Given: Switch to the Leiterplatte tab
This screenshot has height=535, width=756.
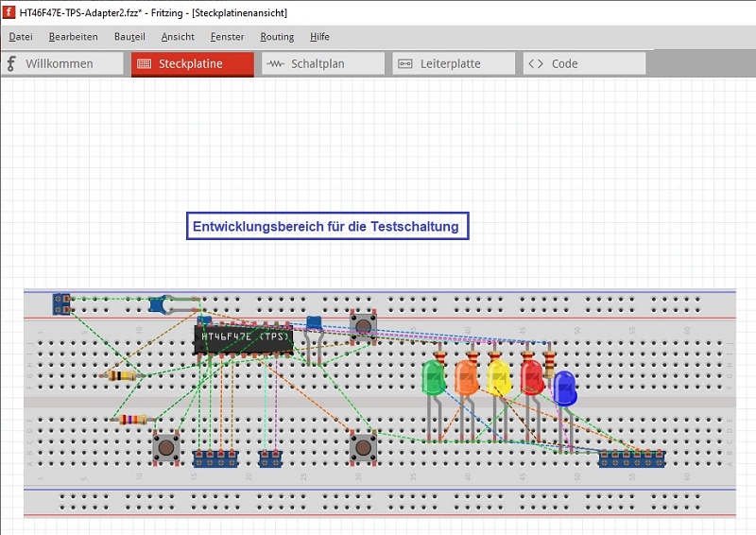Looking at the screenshot, I should (454, 63).
